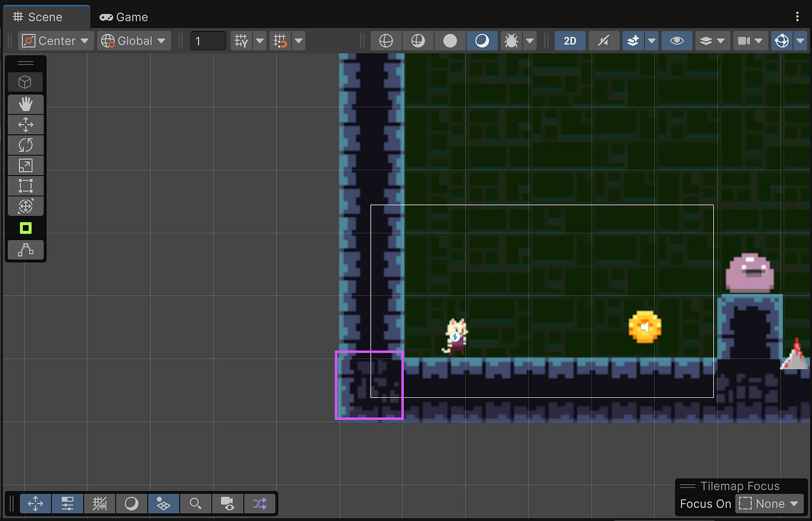812x521 pixels.
Task: Toggle the scene visibility eye icon
Action: 676,40
